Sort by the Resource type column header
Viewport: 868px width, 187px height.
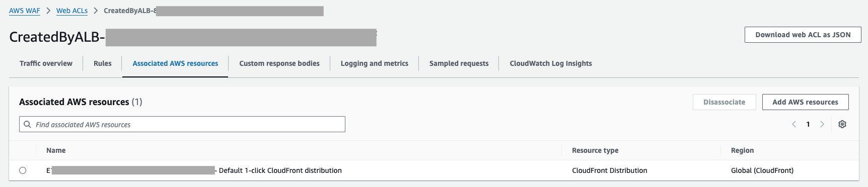coord(595,150)
